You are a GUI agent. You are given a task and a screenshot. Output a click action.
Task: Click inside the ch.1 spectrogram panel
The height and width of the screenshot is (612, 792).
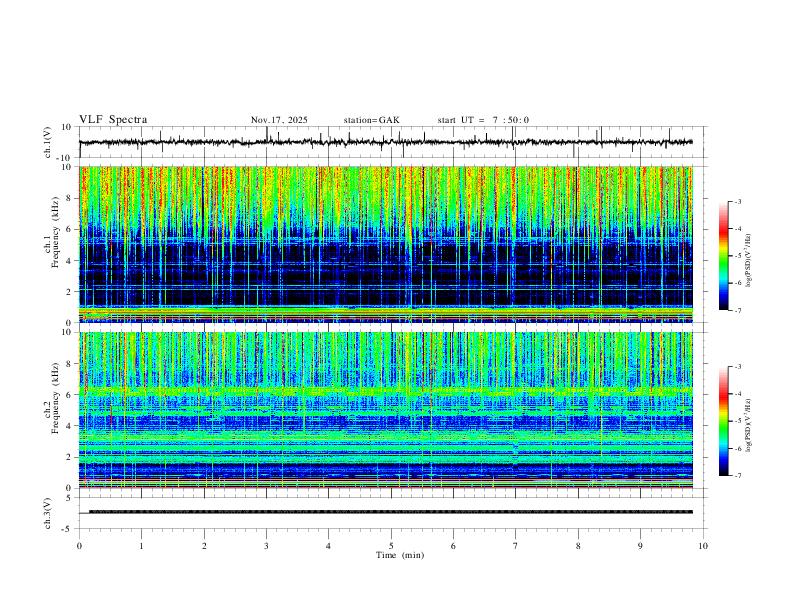coord(386,244)
